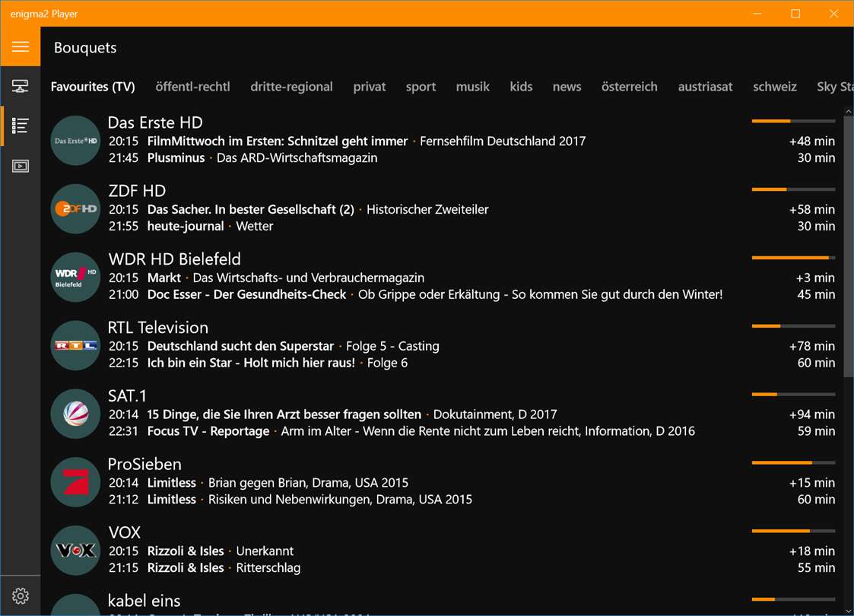Switch to sport bouquet tab
This screenshot has height=616, width=854.
421,87
